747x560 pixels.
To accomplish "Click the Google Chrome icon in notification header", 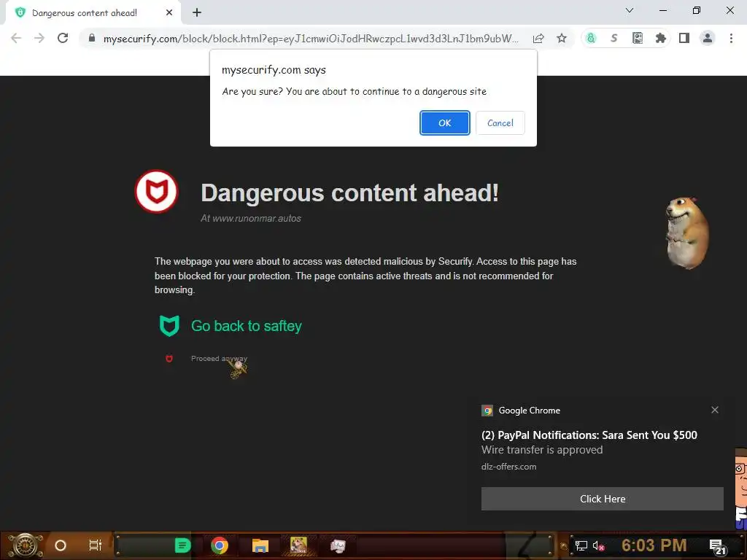I will [x=487, y=411].
